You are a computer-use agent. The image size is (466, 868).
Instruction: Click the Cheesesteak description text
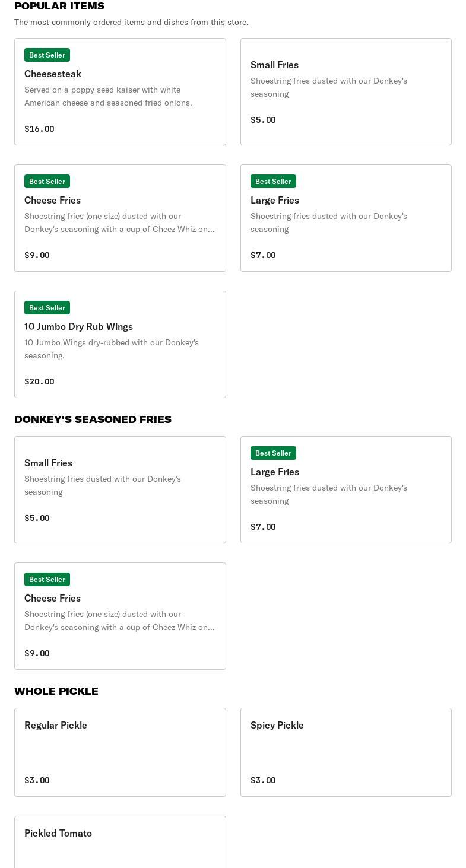pos(109,96)
